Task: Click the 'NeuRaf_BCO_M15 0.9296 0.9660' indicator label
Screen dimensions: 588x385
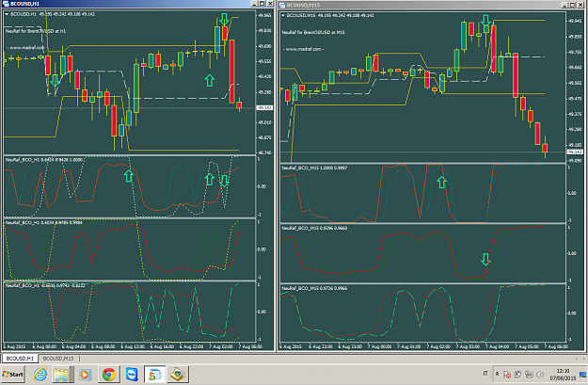Action: (314, 228)
